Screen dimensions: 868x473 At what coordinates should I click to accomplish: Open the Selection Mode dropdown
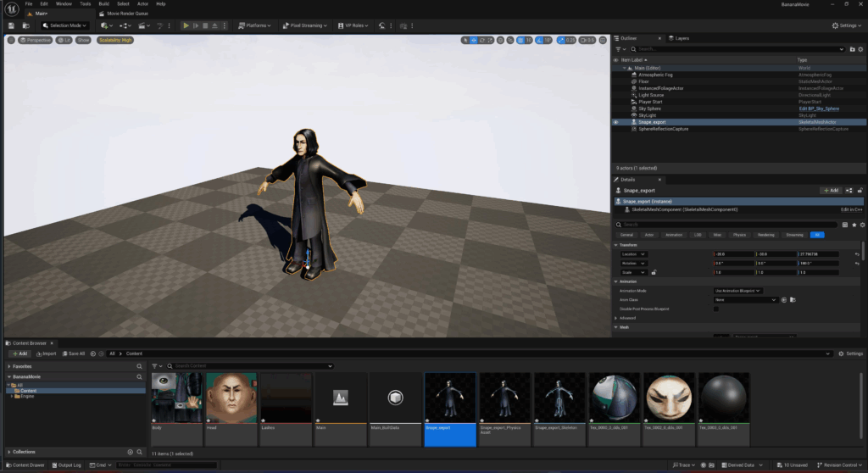[x=65, y=25]
